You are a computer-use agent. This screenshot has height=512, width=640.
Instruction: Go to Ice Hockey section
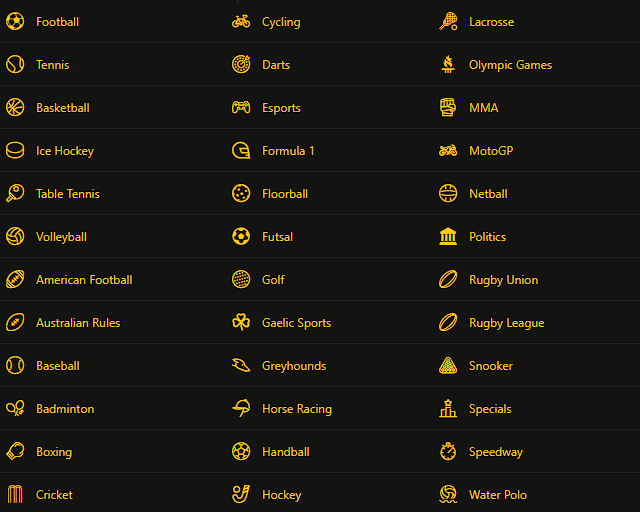[x=64, y=151]
